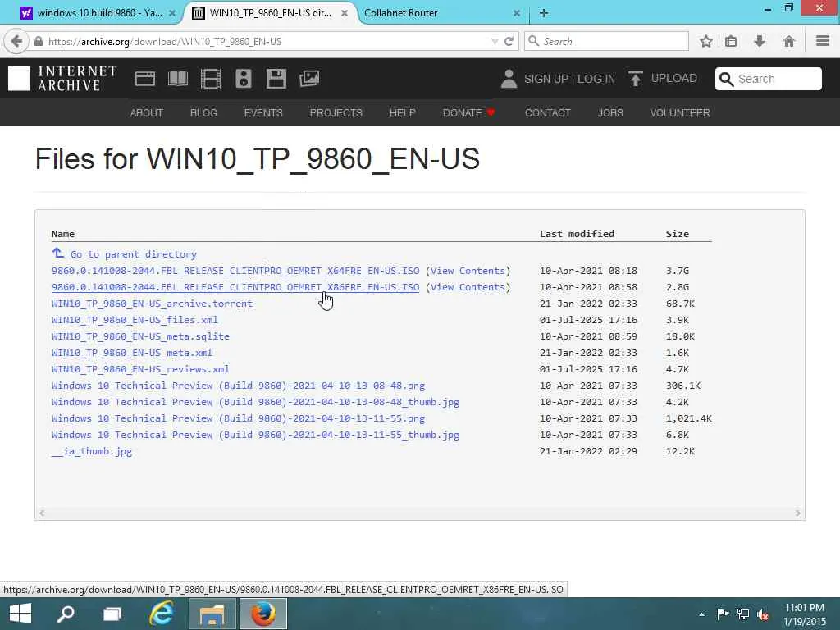Viewport: 840px width, 630px height.
Task: Close the Collabnet Router tab
Action: coord(517,13)
